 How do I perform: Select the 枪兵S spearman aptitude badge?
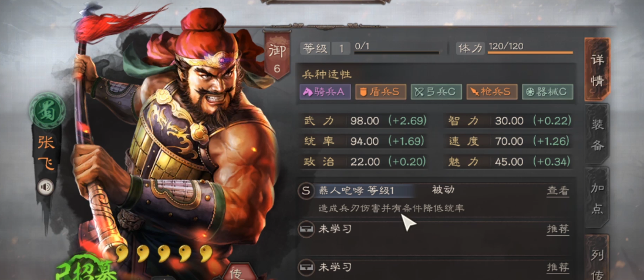(x=491, y=92)
